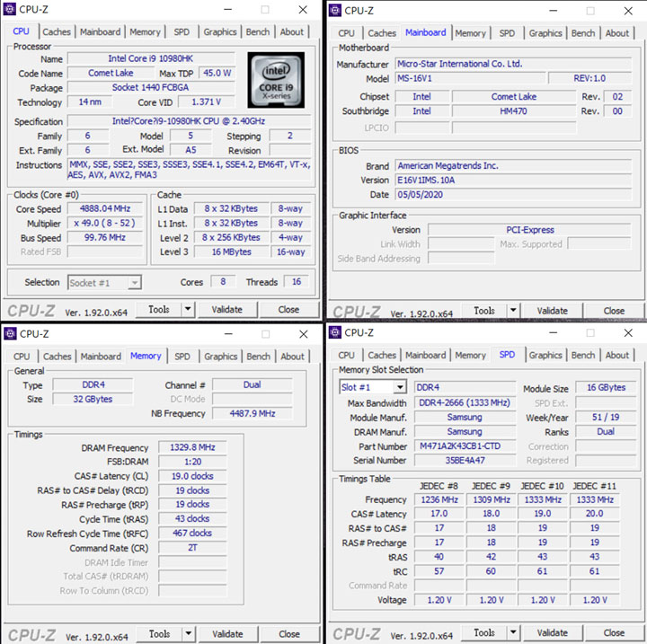
Task: Open Graphics tab in SPD window
Action: [545, 355]
